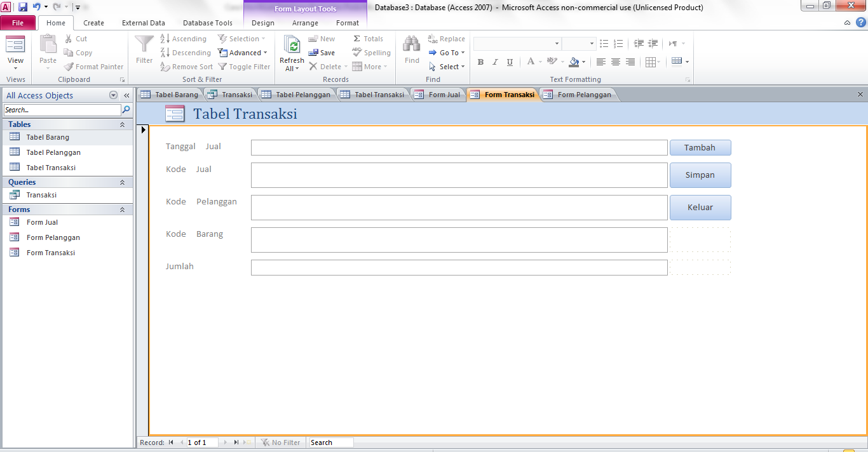Click Save in Records group
The height and width of the screenshot is (452, 868).
[x=322, y=53]
